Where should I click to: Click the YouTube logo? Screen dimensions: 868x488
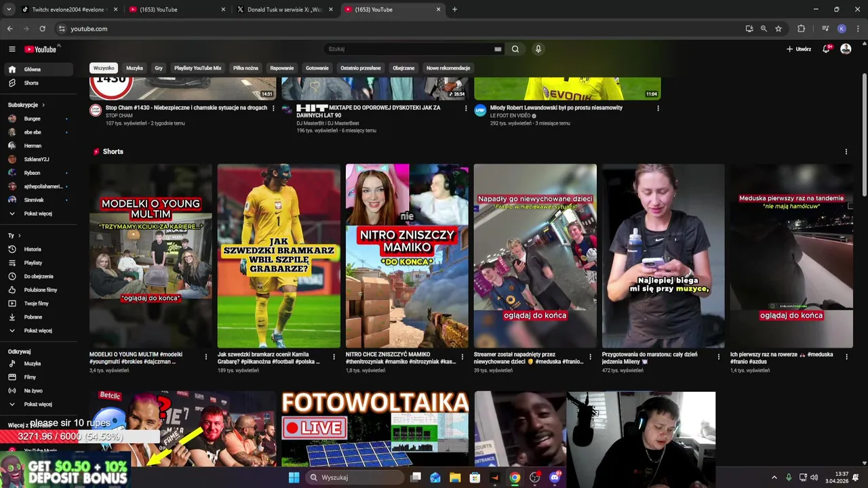[41, 49]
